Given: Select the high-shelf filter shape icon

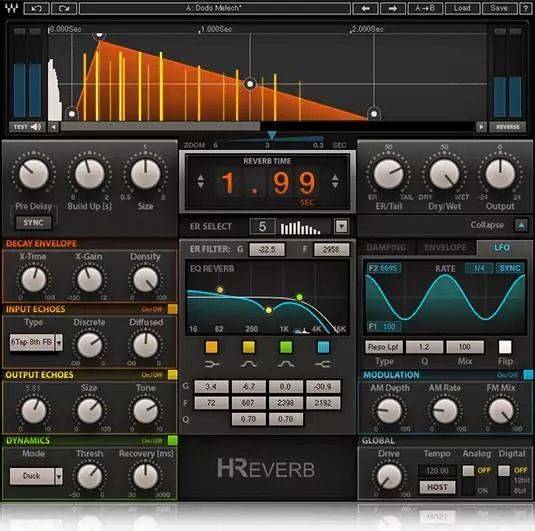Looking at the screenshot, I should 322,364.
